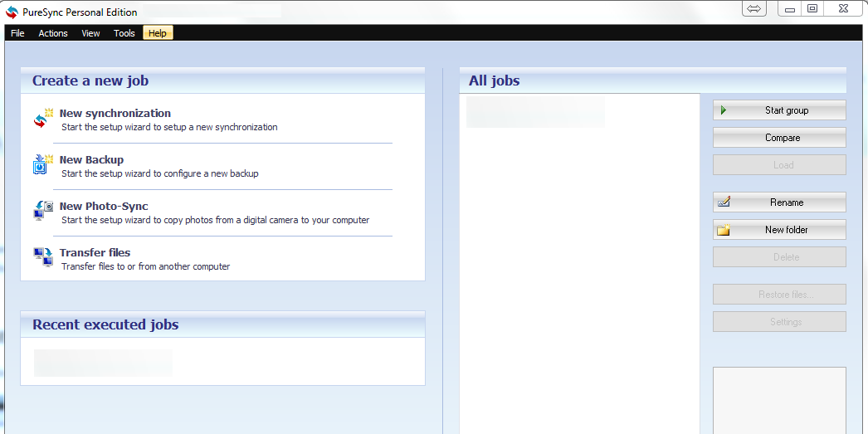The height and width of the screenshot is (434, 868).
Task: Click the Transfer files computers icon
Action: [x=43, y=257]
